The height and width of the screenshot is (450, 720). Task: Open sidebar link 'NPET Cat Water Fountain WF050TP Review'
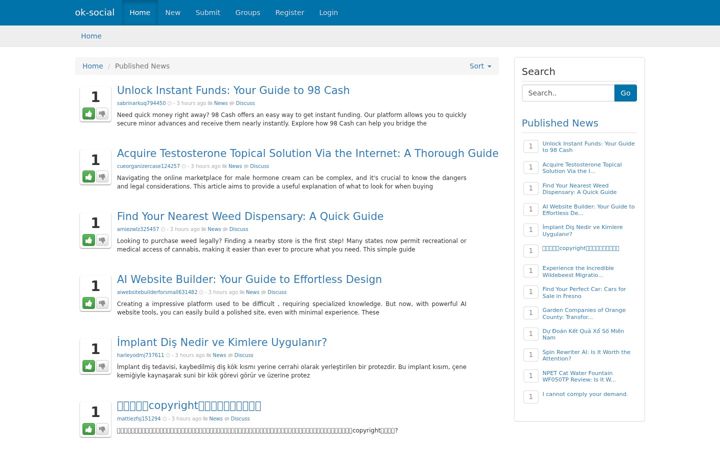(579, 377)
